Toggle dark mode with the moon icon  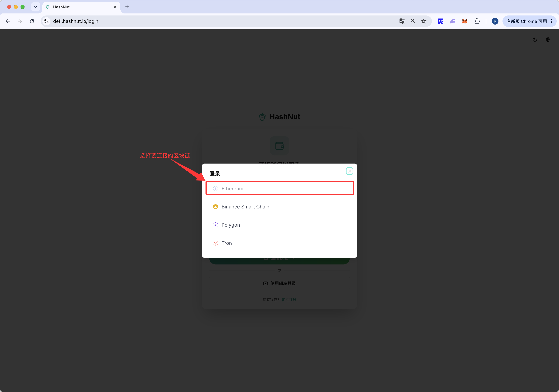coord(535,40)
